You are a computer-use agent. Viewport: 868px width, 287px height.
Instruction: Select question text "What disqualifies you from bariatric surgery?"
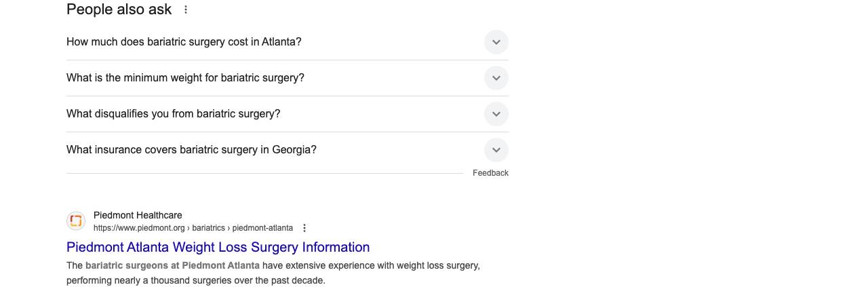[173, 114]
